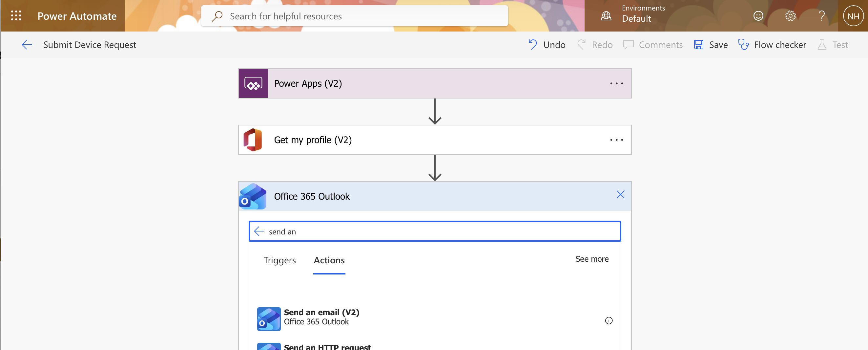
Task: Click the Submit Device Request flow name
Action: coord(90,45)
